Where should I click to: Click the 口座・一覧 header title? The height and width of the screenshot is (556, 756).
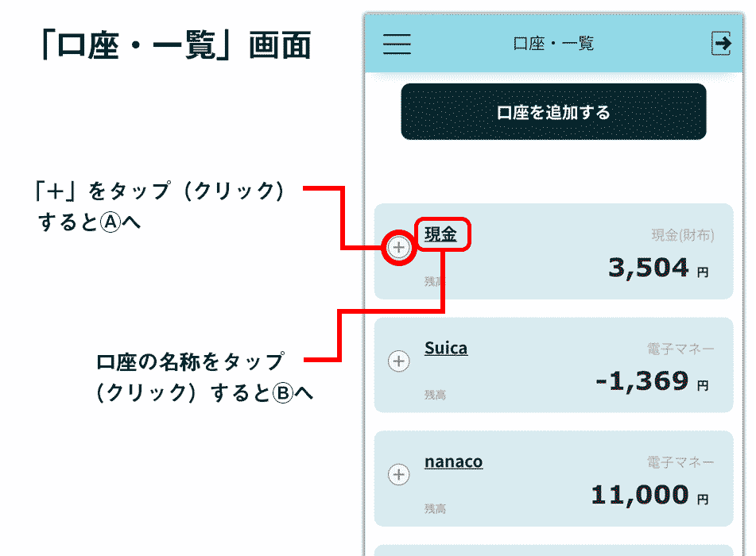click(553, 44)
